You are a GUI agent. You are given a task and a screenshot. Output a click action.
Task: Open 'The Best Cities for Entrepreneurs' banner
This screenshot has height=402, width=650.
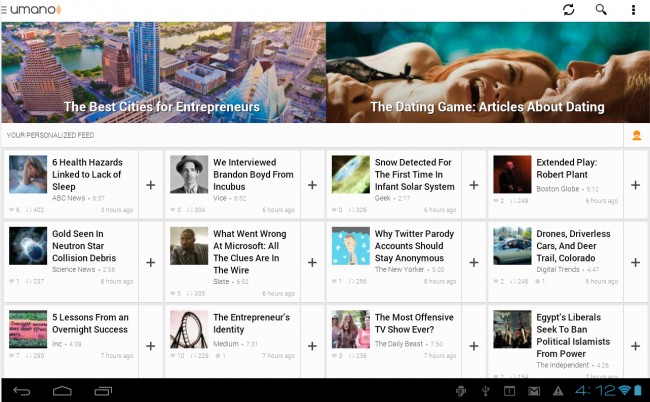click(x=163, y=72)
